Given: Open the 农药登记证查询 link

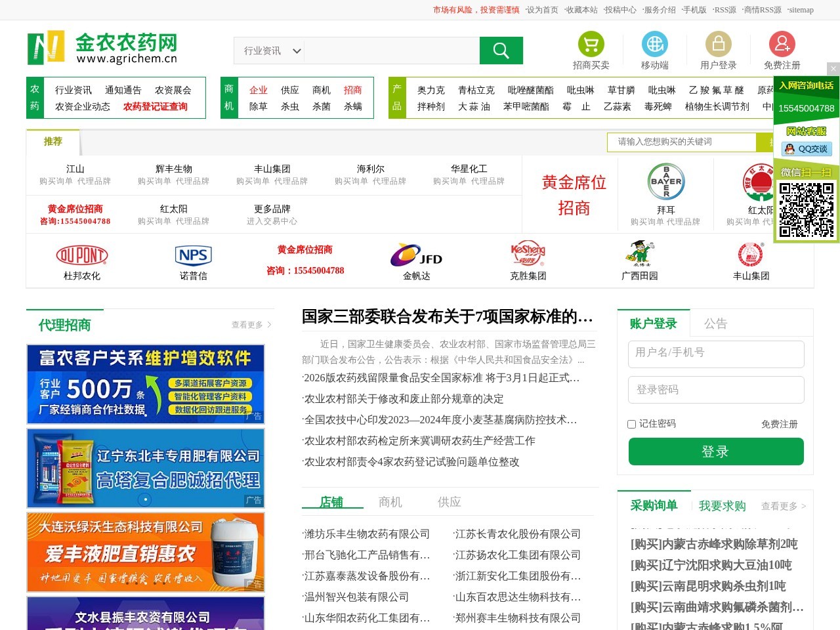Looking at the screenshot, I should coord(155,106).
